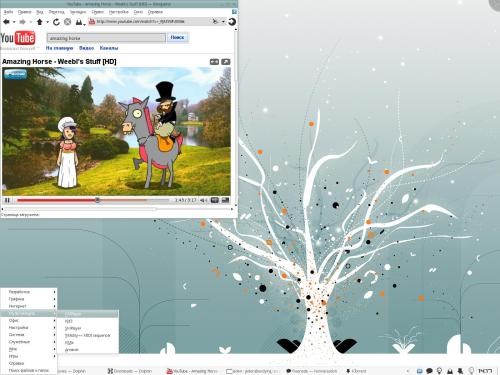Screen dimensions: 500x375
Task: Click the YouTube search field
Action: point(106,38)
